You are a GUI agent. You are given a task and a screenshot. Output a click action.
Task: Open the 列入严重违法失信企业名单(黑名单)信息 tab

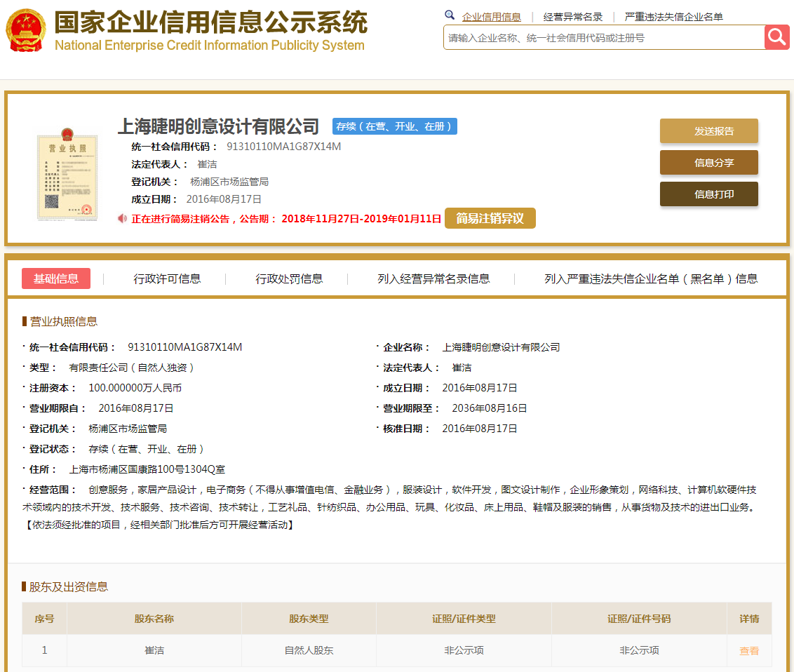pyautogui.click(x=650, y=278)
